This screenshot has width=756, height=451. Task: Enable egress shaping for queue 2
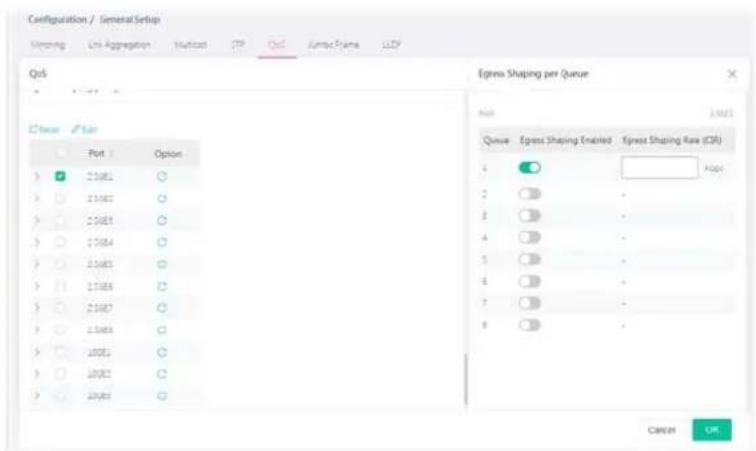[x=529, y=194]
